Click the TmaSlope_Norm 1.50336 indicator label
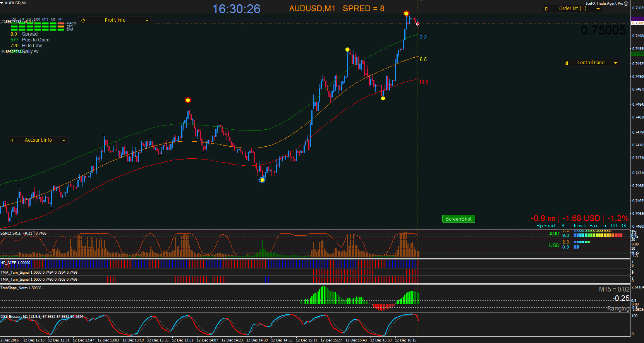This screenshot has height=343, width=644. (21, 288)
